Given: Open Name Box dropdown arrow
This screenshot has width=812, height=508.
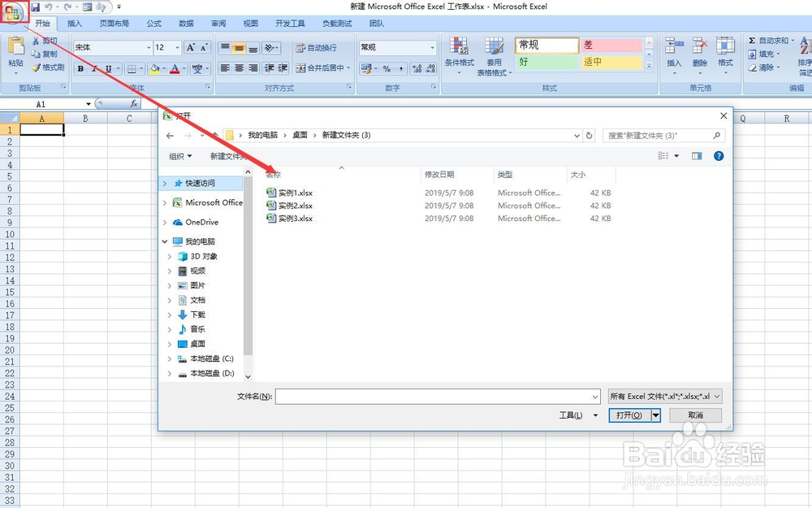Looking at the screenshot, I should click(89, 104).
